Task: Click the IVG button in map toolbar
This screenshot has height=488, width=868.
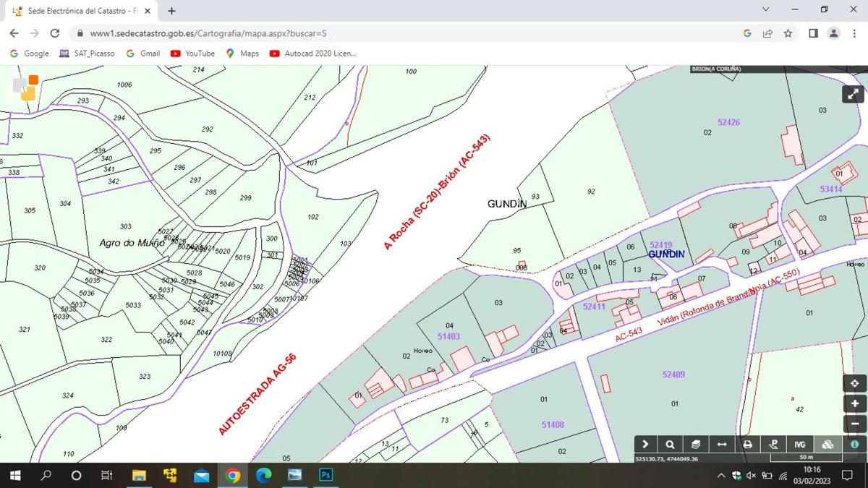Action: click(800, 445)
